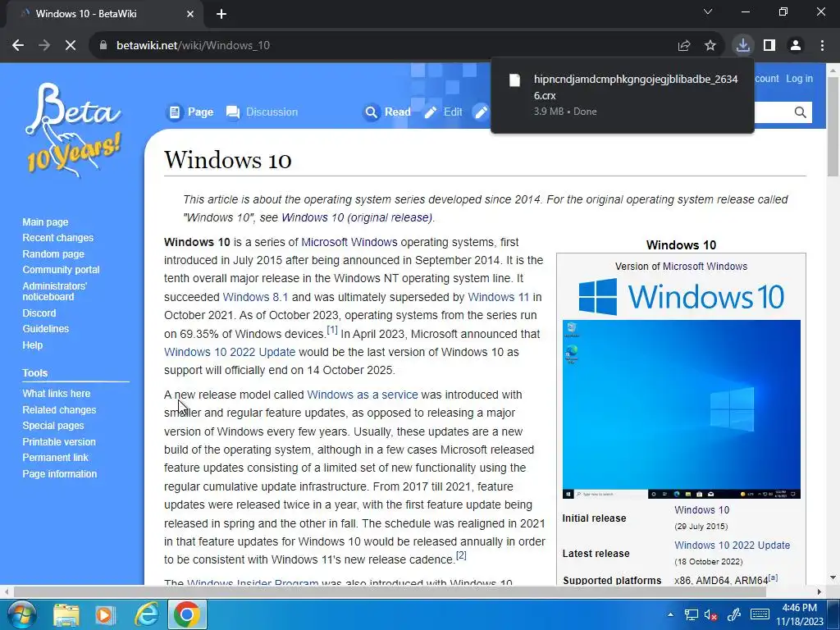Bookmark this page with the star icon
The height and width of the screenshot is (630, 840).
tap(710, 46)
